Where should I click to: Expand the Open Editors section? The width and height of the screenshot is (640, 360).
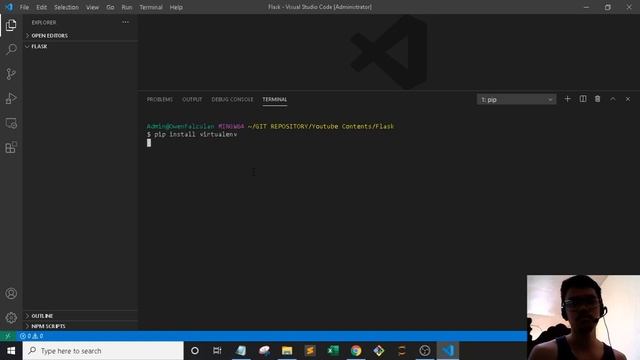pos(80,36)
